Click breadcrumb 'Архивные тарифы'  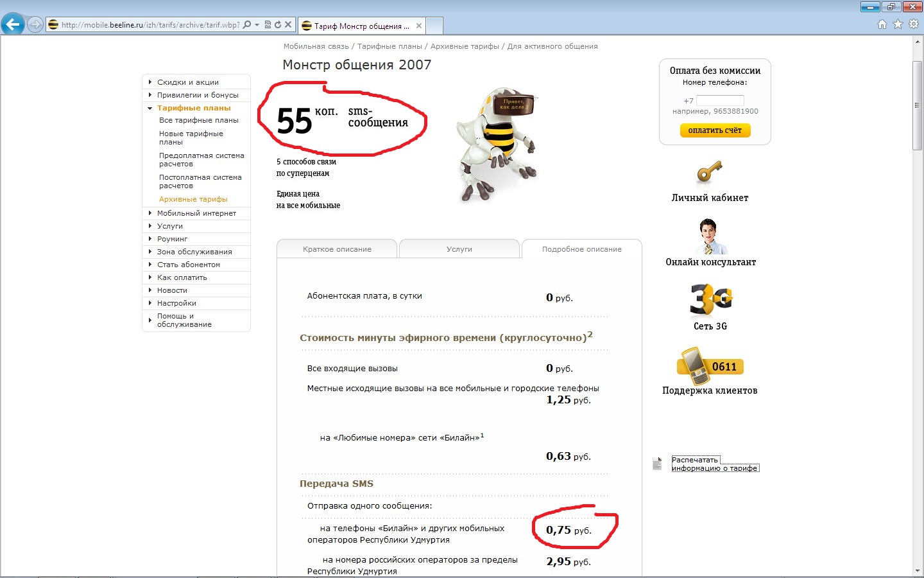pyautogui.click(x=465, y=46)
